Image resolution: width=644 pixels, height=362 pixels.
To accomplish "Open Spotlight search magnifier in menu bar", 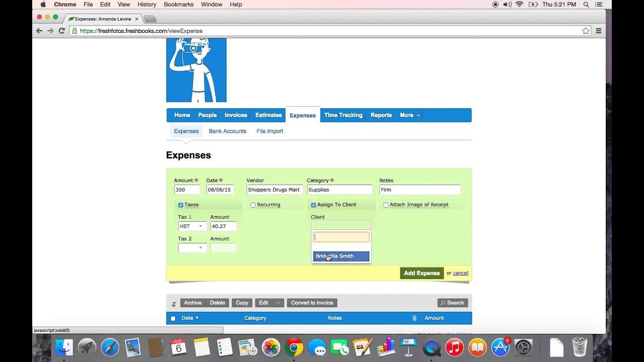I will 586,5.
